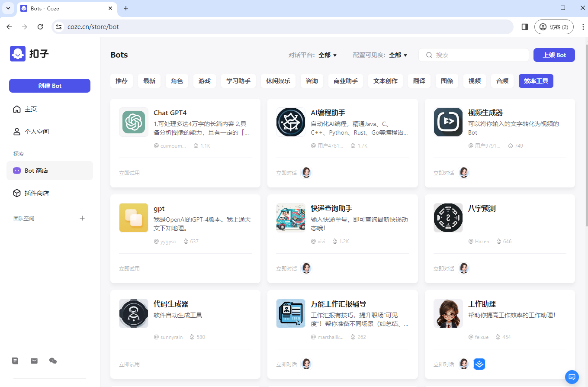This screenshot has height=387, width=588.
Task: Click the 快递查询助手 truck avatar
Action: (x=291, y=218)
